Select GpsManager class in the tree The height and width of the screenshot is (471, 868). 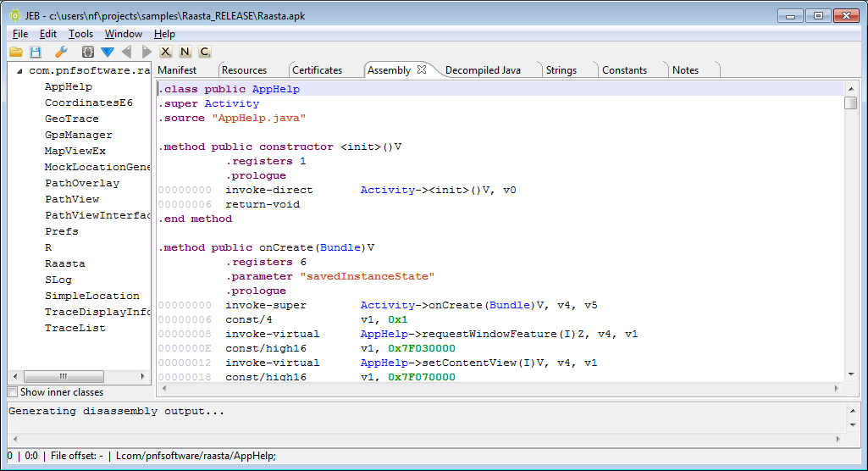78,135
